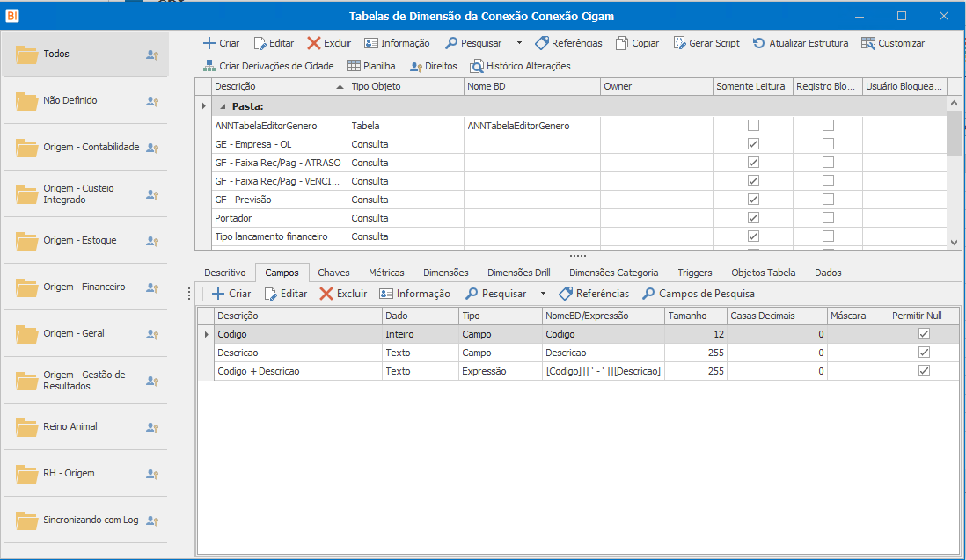The height and width of the screenshot is (560, 966).
Task: Click Editar in the top toolbar
Action: [274, 43]
